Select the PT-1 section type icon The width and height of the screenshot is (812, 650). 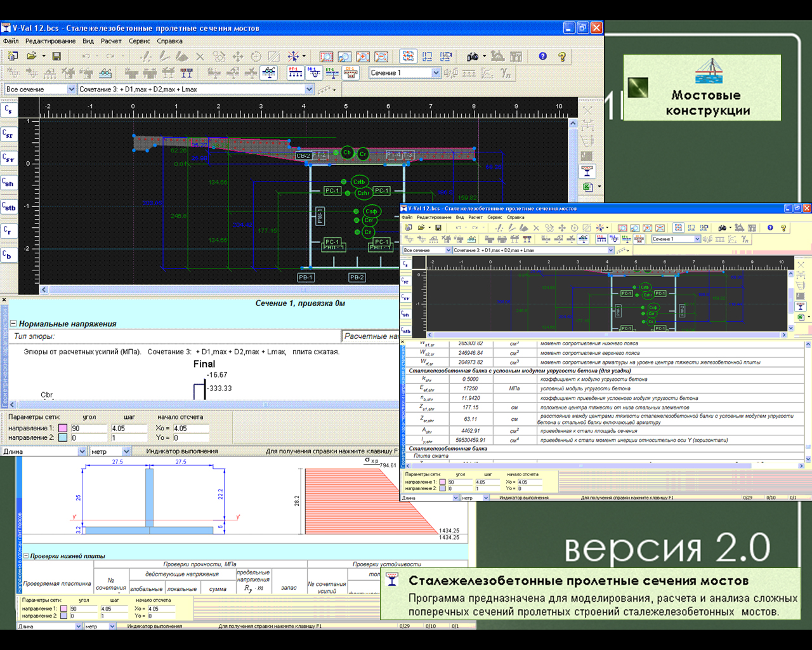(295, 73)
